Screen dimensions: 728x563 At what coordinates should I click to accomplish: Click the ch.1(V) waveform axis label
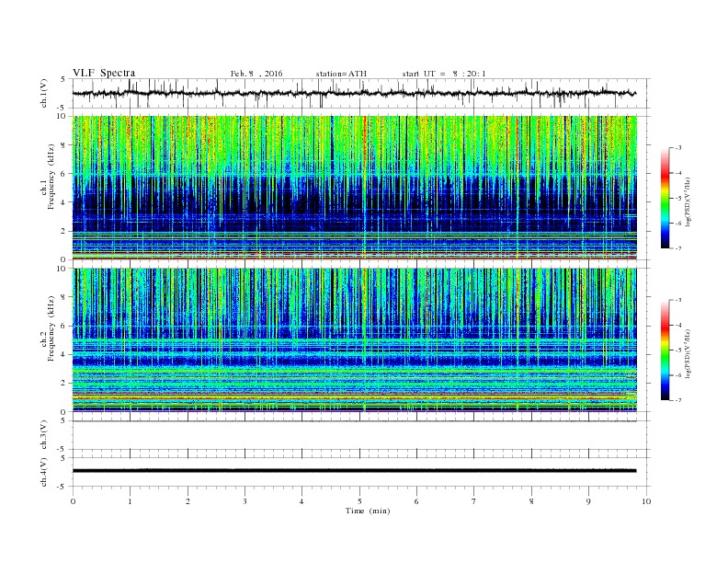pyautogui.click(x=44, y=93)
